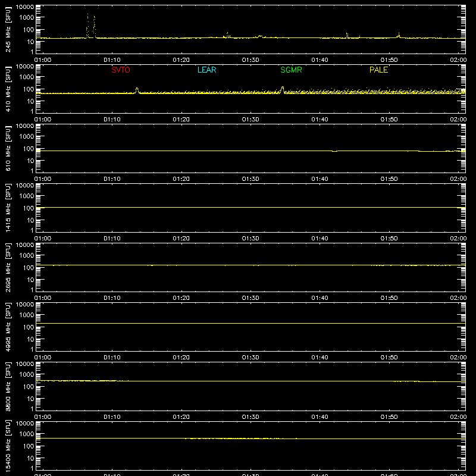476x476 pixels.
Task: Click the red SVTO station label
Action: 121,70
